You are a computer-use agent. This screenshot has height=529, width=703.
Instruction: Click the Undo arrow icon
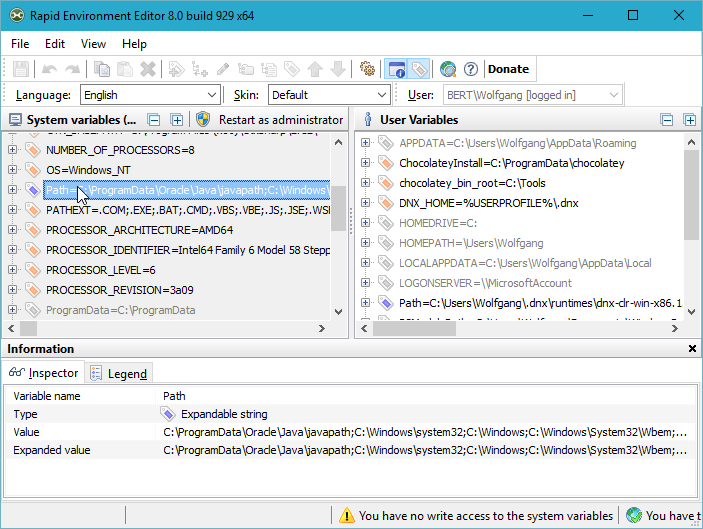pyautogui.click(x=49, y=69)
